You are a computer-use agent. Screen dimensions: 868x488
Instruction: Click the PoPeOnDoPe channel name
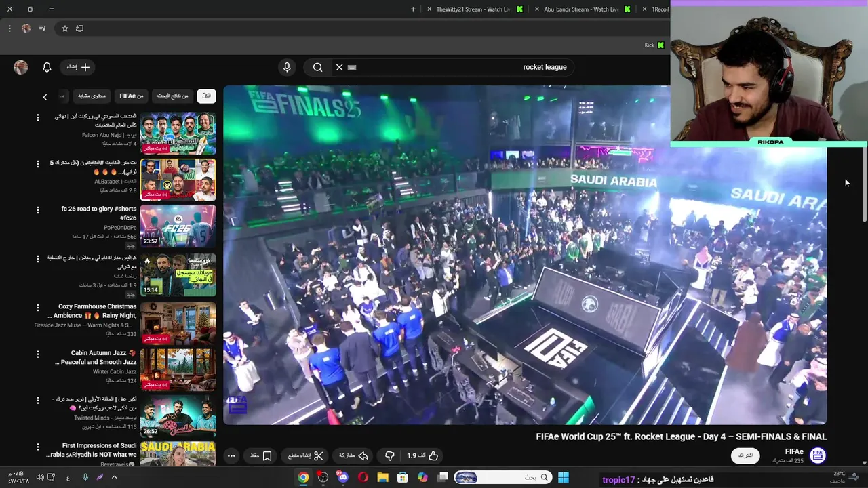[120, 228]
